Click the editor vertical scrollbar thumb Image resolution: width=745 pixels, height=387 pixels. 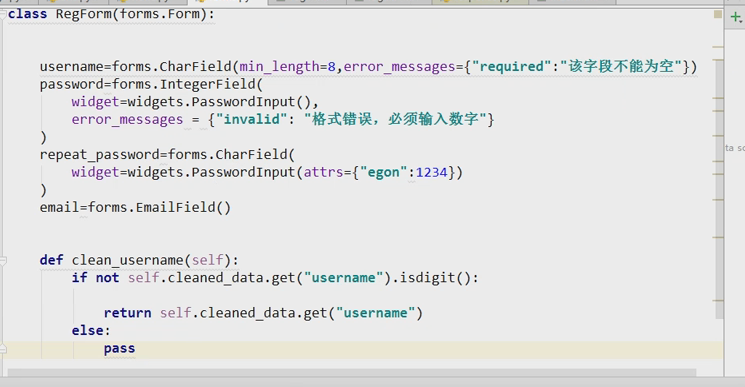[719, 189]
